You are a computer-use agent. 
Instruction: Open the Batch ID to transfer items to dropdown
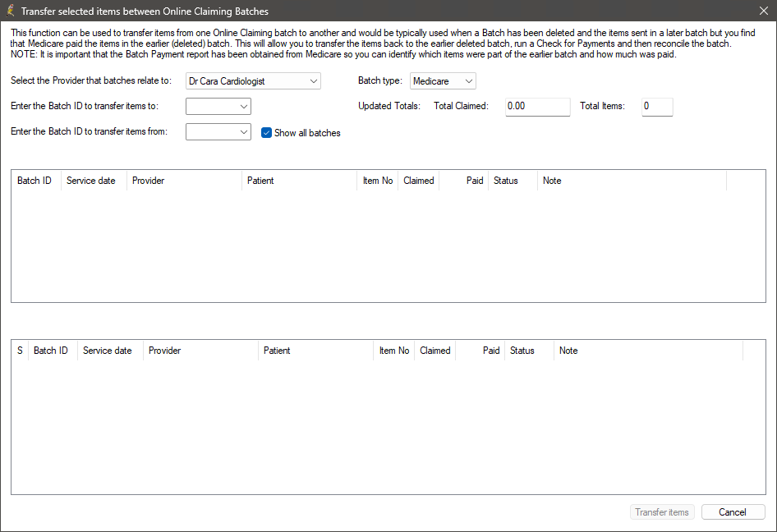pyautogui.click(x=218, y=107)
